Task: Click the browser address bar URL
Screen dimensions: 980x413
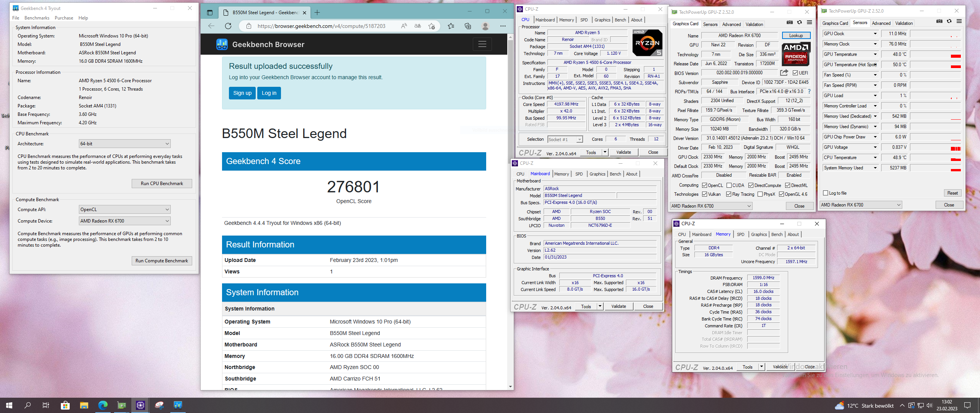Action: (x=321, y=26)
